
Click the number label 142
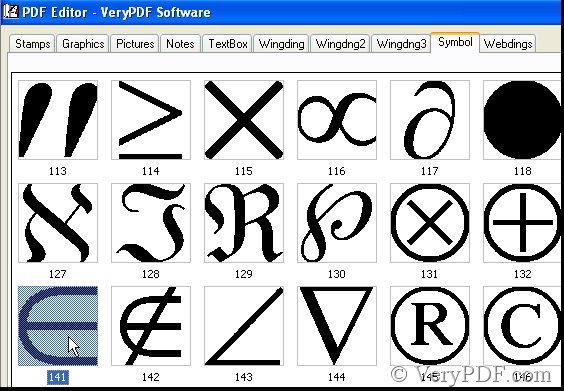(x=151, y=377)
